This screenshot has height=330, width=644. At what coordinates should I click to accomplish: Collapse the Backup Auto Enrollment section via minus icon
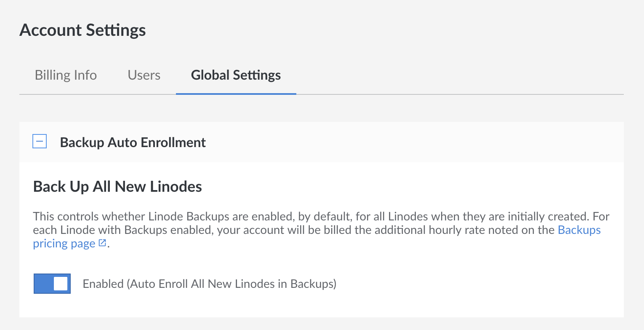point(40,142)
